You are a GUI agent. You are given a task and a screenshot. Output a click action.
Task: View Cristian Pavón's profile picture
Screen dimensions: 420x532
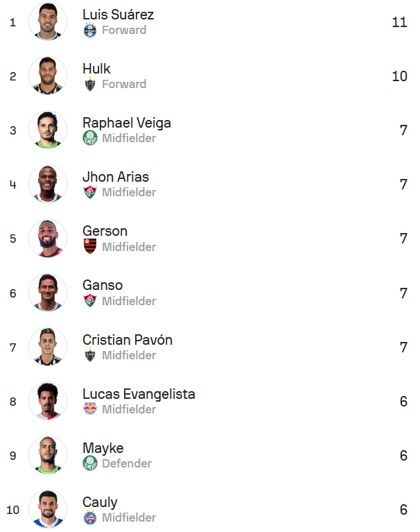(48, 347)
